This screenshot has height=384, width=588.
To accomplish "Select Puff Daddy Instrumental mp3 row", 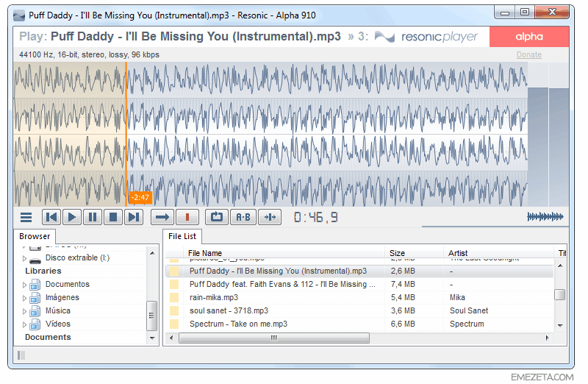I will [x=359, y=271].
